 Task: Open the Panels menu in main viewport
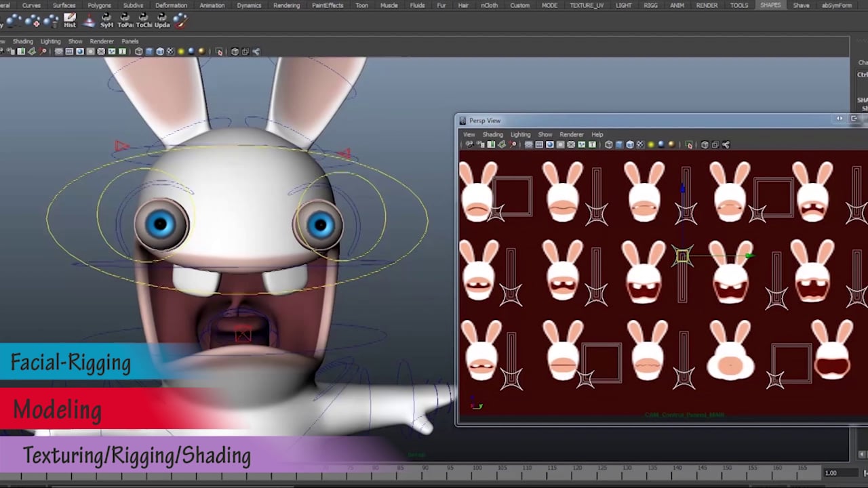pos(130,41)
